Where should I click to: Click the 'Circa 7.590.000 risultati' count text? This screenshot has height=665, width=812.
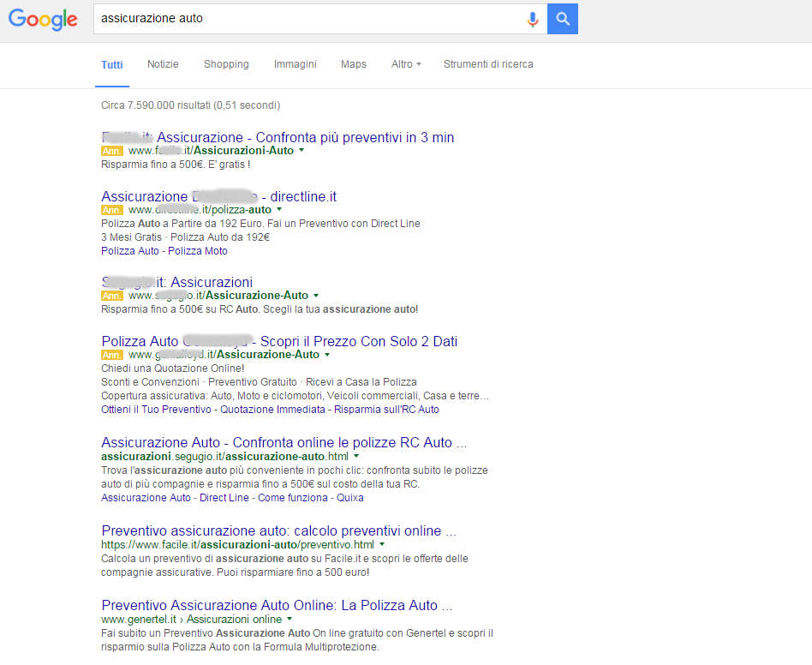190,105
